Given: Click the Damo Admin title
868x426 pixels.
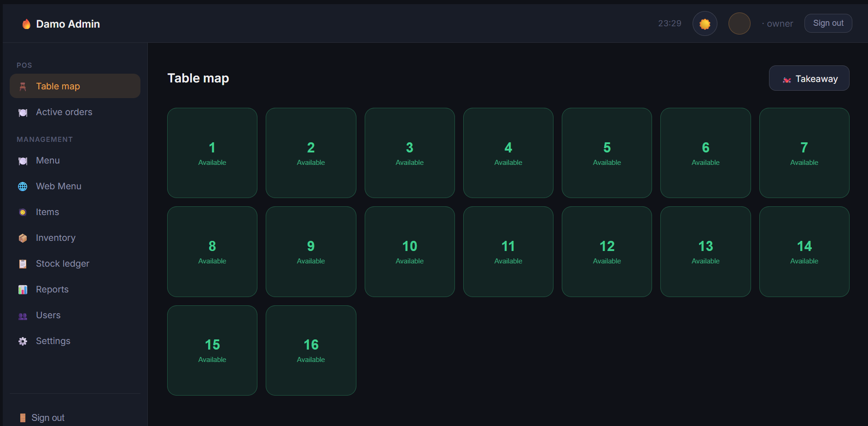Looking at the screenshot, I should coord(68,24).
